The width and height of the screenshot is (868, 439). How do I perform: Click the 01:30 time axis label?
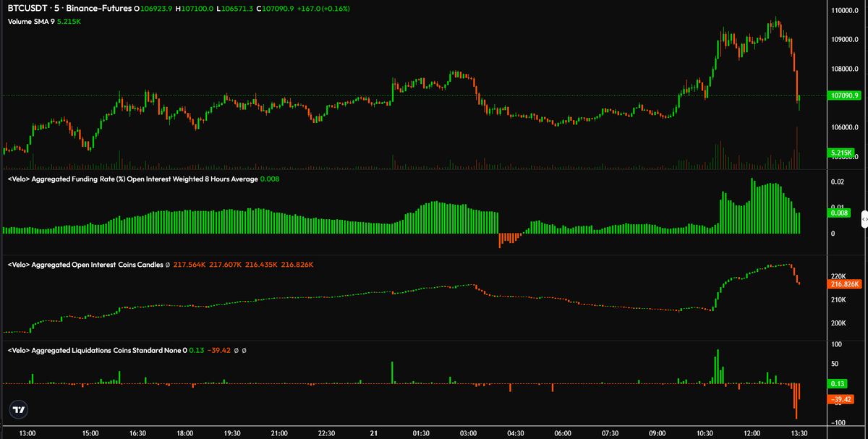(421, 432)
